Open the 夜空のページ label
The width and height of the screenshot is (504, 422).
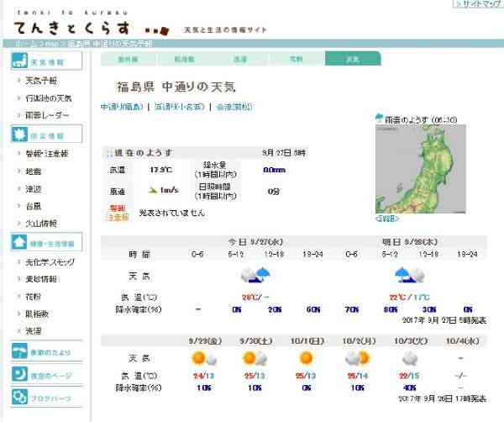point(51,376)
